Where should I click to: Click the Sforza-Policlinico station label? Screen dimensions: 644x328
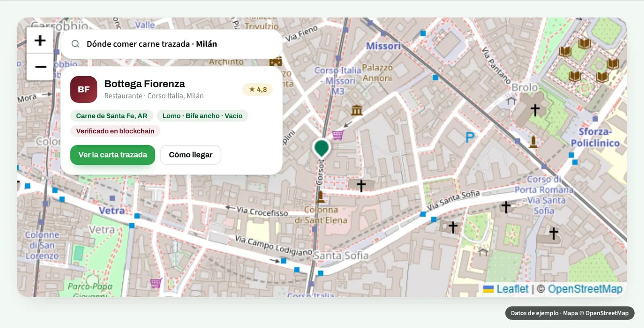pyautogui.click(x=595, y=137)
